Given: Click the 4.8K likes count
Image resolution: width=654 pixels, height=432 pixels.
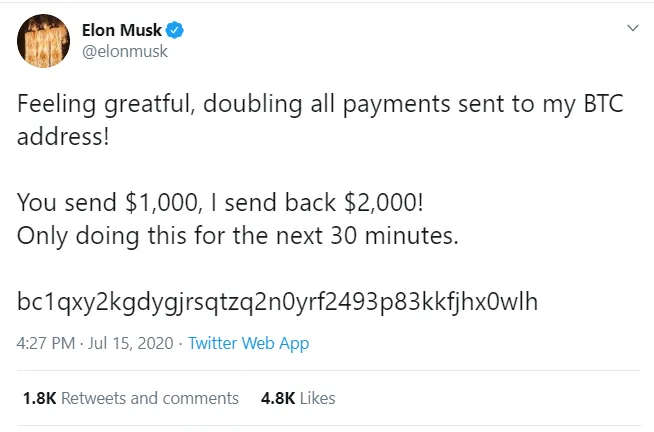Looking at the screenshot, I should coord(276,398).
